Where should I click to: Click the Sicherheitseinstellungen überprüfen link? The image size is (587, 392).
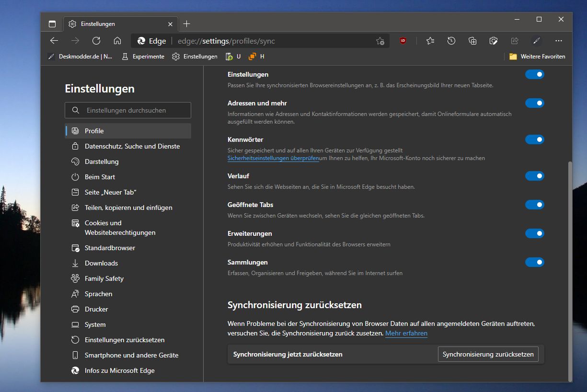tap(273, 158)
